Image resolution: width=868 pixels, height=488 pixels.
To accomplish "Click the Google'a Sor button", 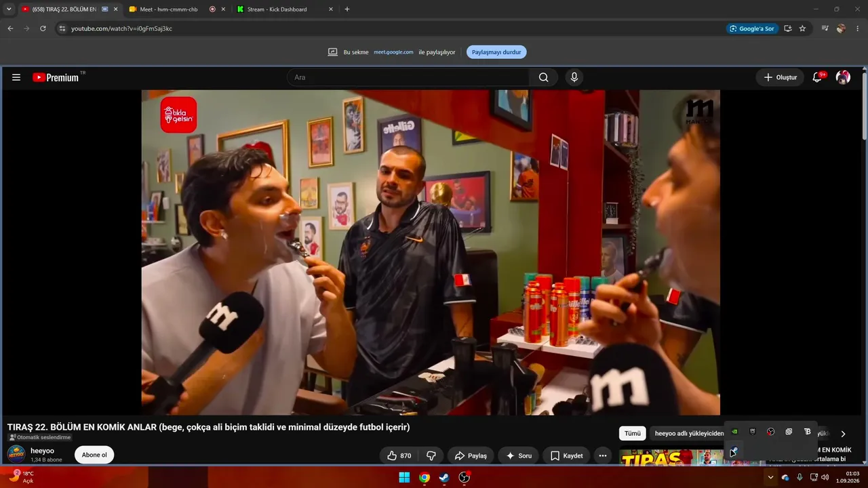I will (x=751, y=28).
